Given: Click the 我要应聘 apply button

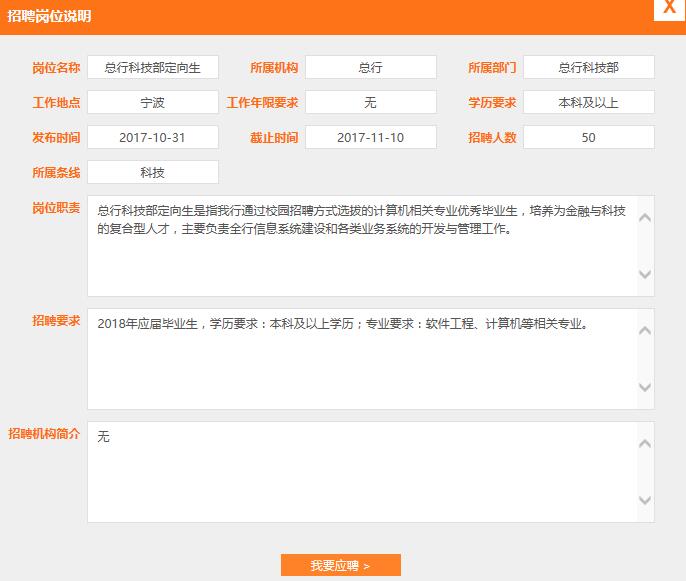Looking at the screenshot, I should 340,565.
